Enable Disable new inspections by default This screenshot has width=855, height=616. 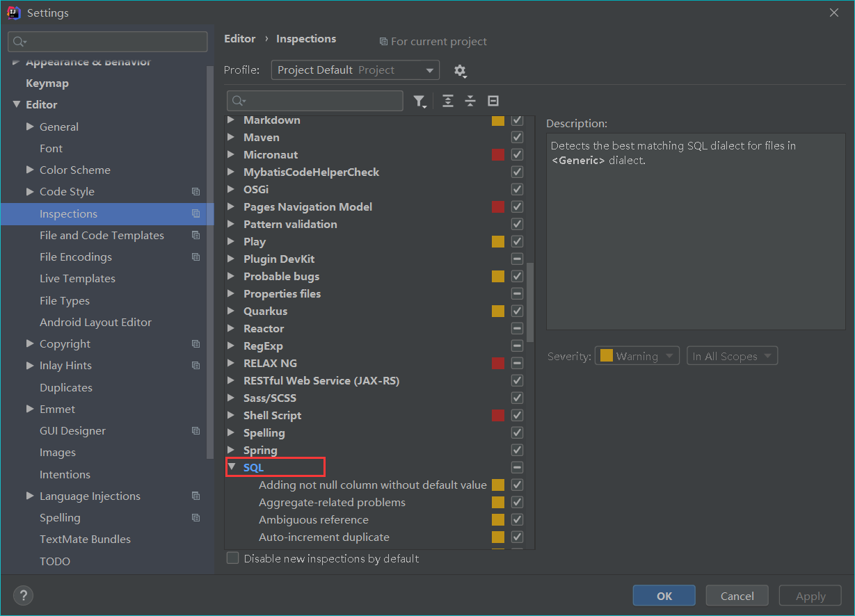tap(233, 558)
